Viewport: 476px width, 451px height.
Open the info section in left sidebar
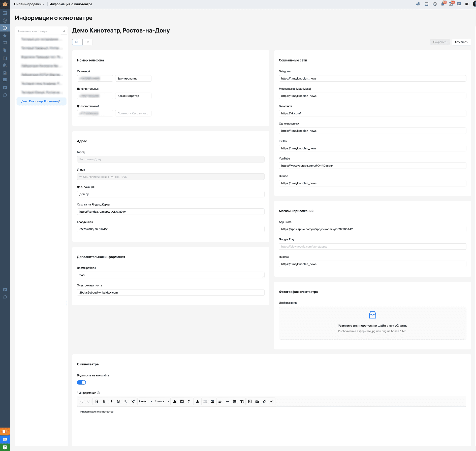click(5, 28)
